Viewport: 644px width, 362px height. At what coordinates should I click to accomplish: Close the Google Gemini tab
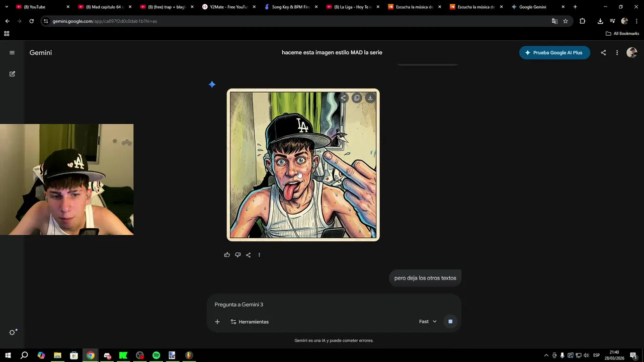(x=563, y=7)
